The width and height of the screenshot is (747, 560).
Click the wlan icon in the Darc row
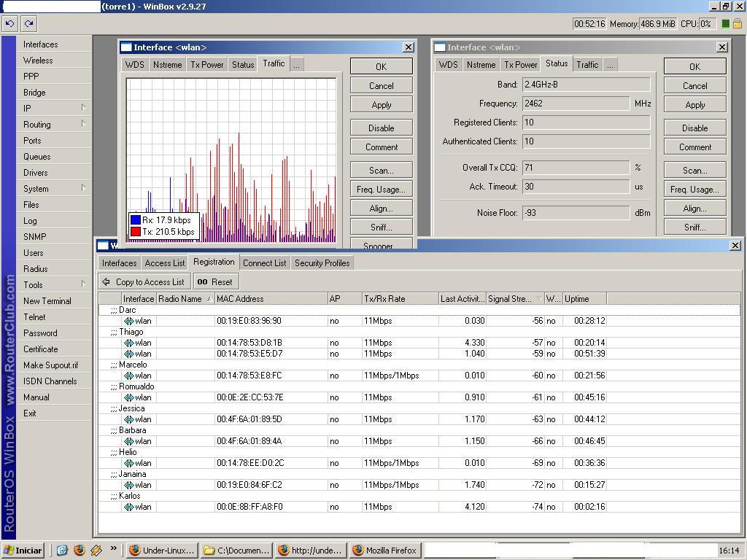click(129, 321)
